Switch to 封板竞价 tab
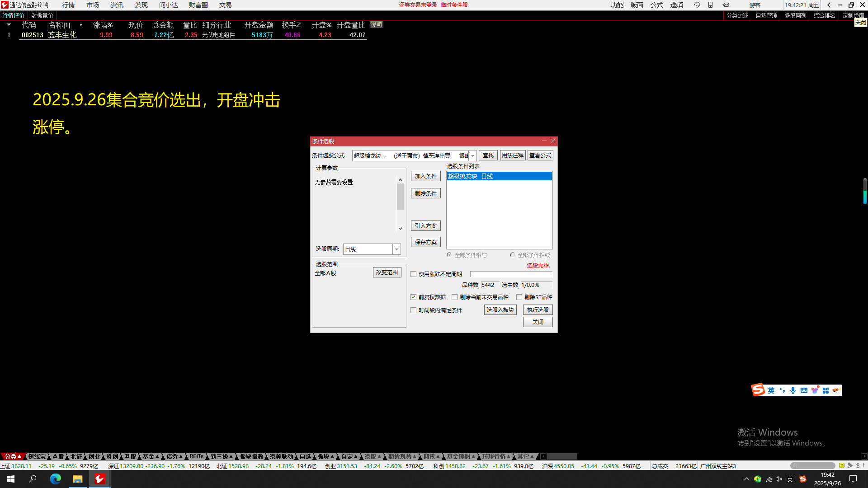 [x=42, y=15]
